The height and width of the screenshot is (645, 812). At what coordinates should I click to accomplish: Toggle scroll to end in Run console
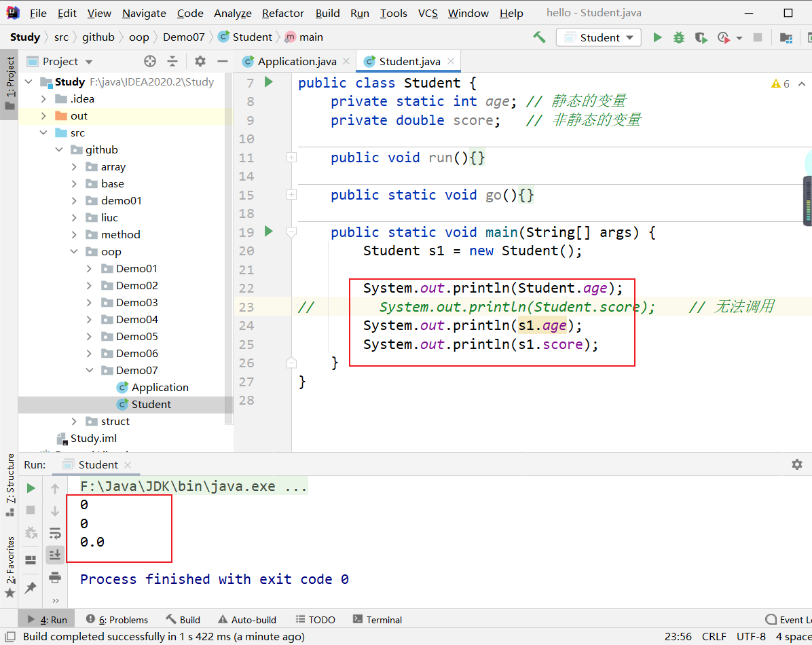coord(55,555)
